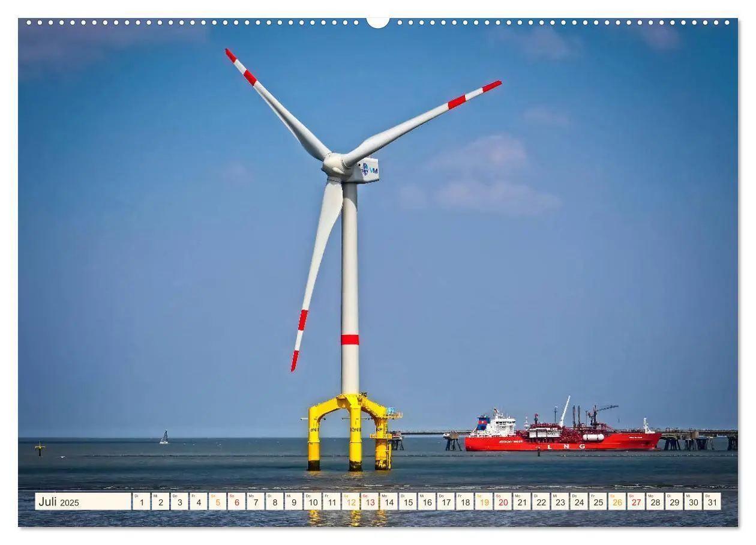The height and width of the screenshot is (545, 756).
Task: Click date cell 18
Action: 464,502
